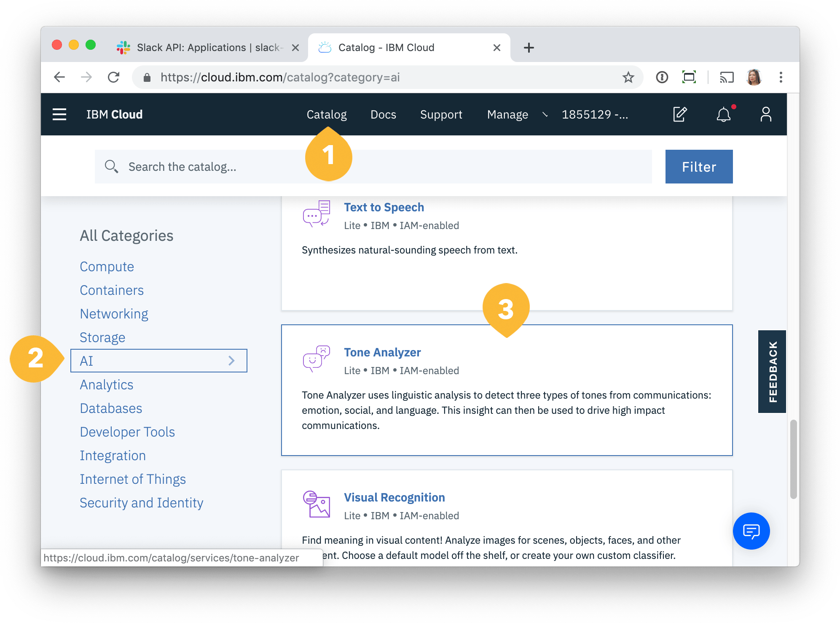Select the Compute category

click(x=107, y=267)
